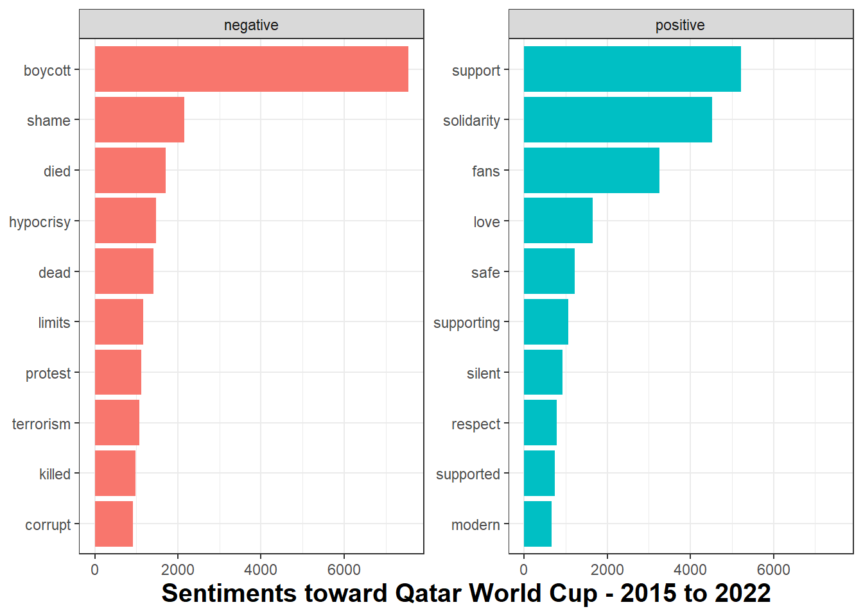This screenshot has width=863, height=616.
Task: Click the chart title about Qatar World Cup
Action: (466, 594)
